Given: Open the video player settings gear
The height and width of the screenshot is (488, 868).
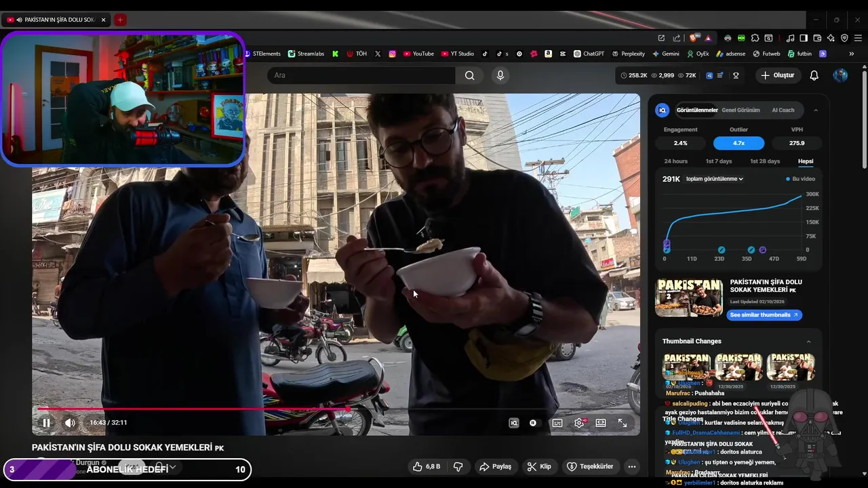Looking at the screenshot, I should point(580,423).
